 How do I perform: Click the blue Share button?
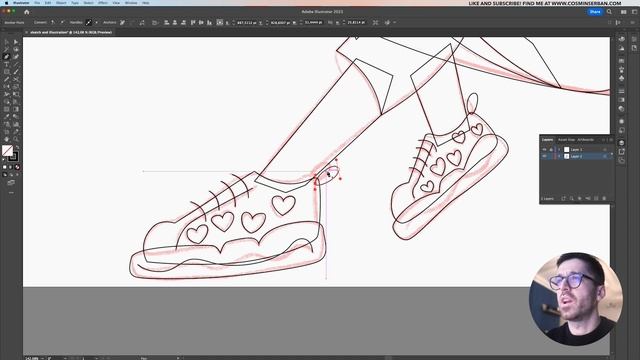[x=595, y=12]
